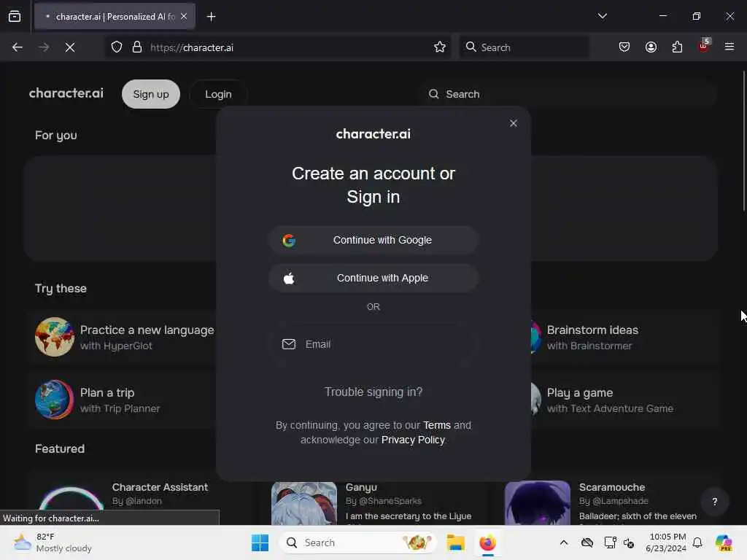747x560 pixels.
Task: Open the tracking protection shield icon
Action: click(117, 47)
